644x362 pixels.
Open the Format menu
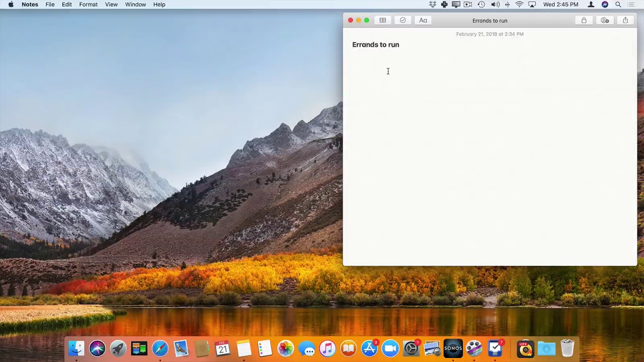89,5
